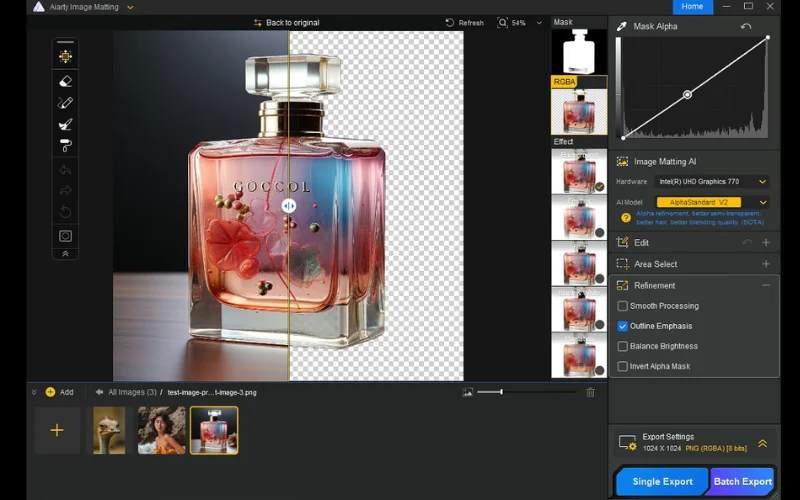Click the Batch Export button
The image size is (800, 500).
click(742, 481)
